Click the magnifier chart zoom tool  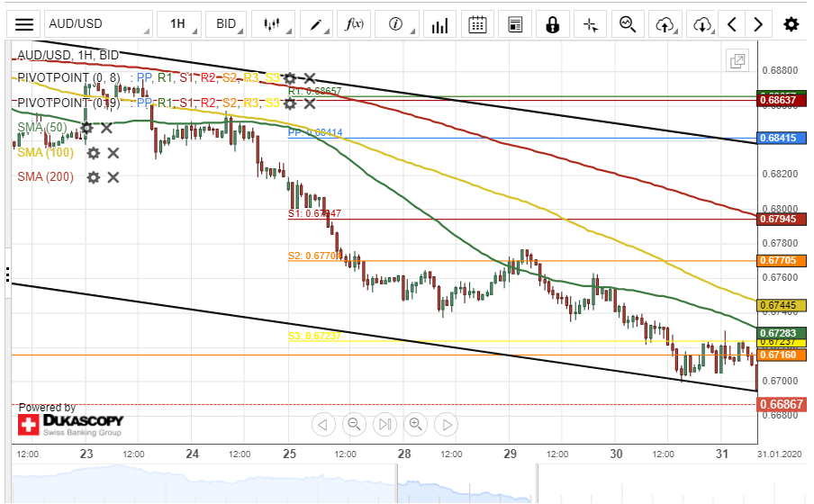[628, 24]
